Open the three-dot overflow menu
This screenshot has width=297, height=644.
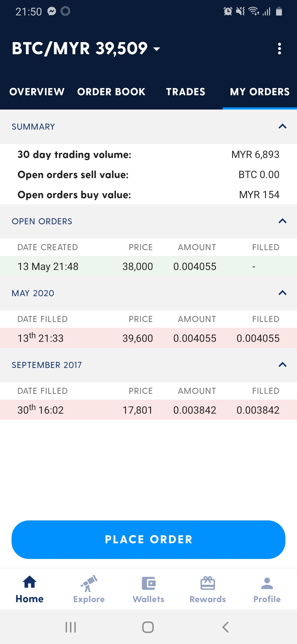pyautogui.click(x=279, y=49)
